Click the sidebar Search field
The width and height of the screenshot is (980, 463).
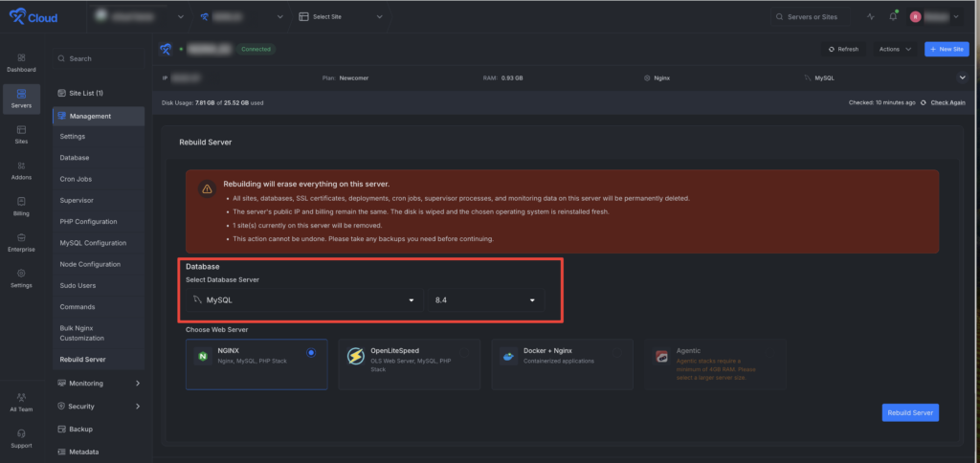(99, 58)
